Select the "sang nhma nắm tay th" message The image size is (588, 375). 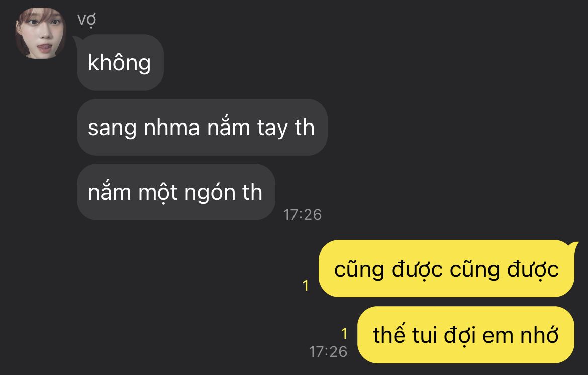[202, 128]
